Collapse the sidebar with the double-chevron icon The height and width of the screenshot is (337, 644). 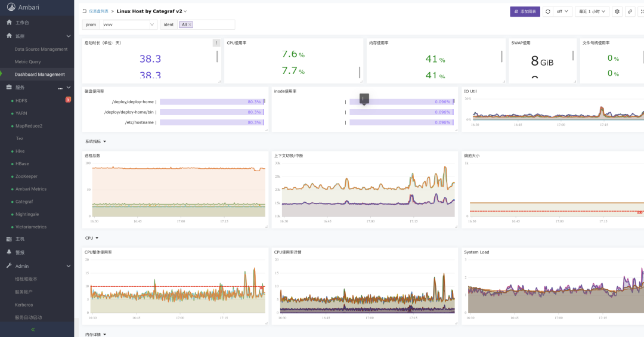[x=33, y=330]
